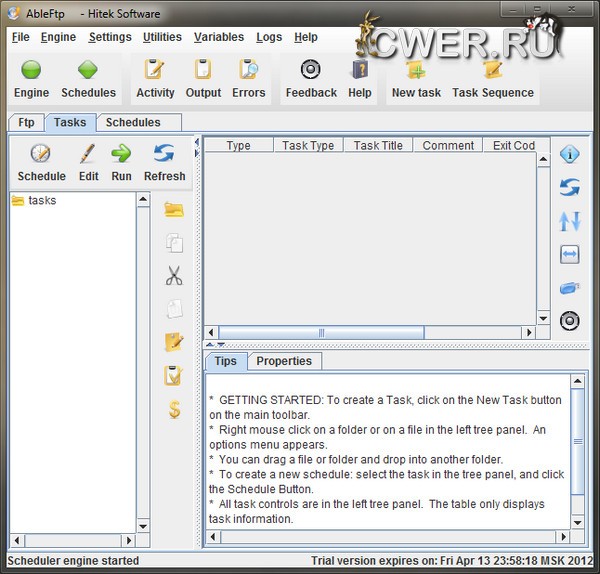
Task: Click the Refresh button in Tasks panel
Action: point(164,162)
